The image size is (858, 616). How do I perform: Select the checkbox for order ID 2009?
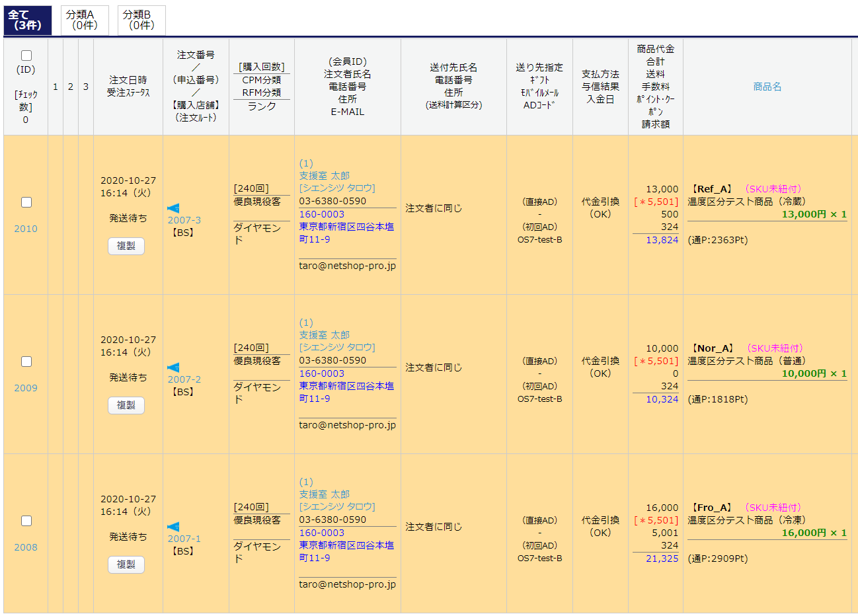tap(26, 362)
